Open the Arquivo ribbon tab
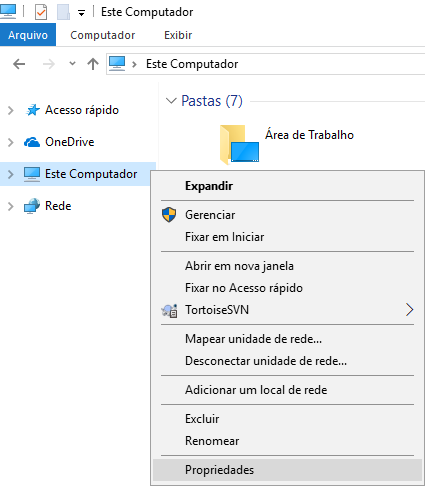This screenshot has width=425, height=486. point(28,35)
